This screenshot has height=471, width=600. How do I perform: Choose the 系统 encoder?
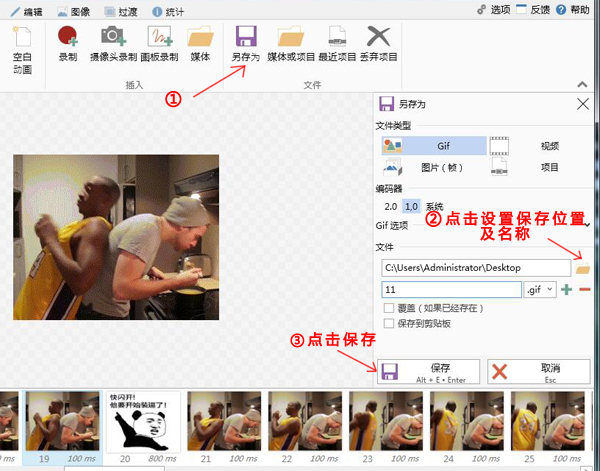[434, 207]
